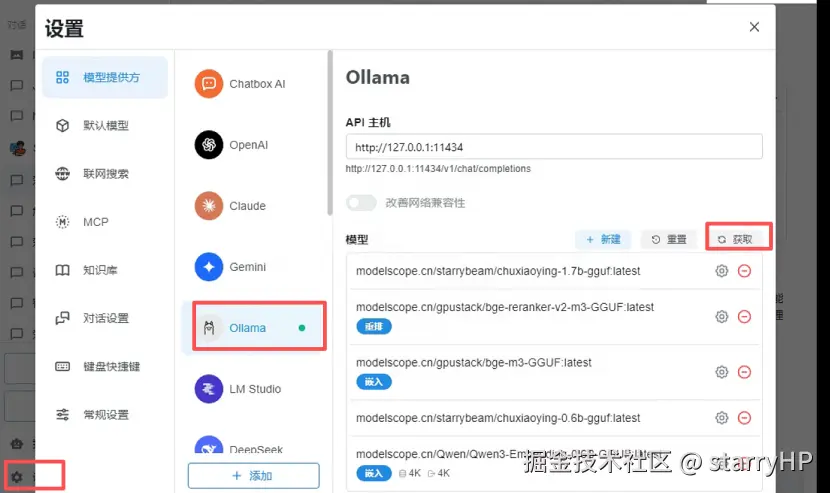The width and height of the screenshot is (830, 493).
Task: Open the 默认模型 settings section
Action: click(105, 126)
